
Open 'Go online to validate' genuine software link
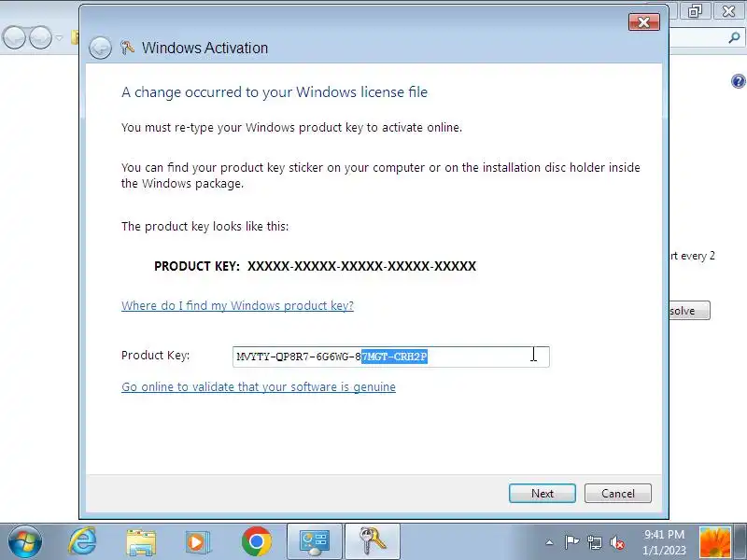(259, 386)
